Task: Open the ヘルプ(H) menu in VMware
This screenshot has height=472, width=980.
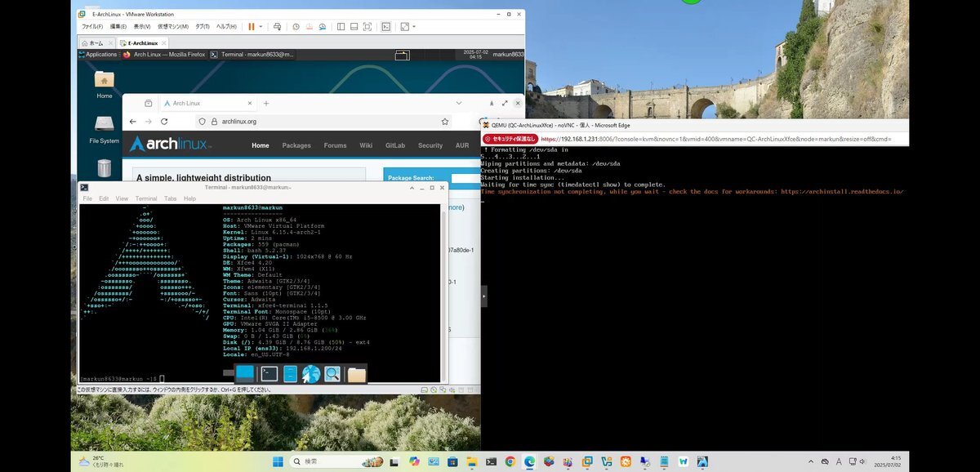Action: pyautogui.click(x=226, y=26)
